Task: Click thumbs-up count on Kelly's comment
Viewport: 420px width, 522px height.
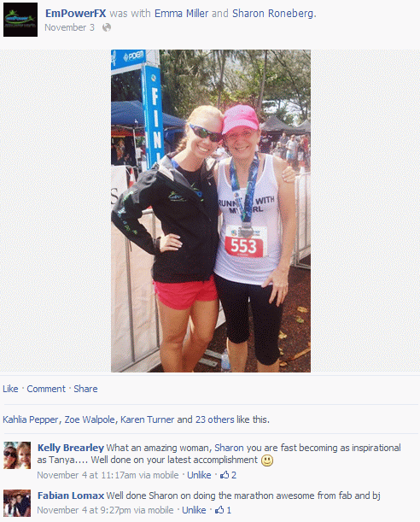Action: (x=228, y=475)
